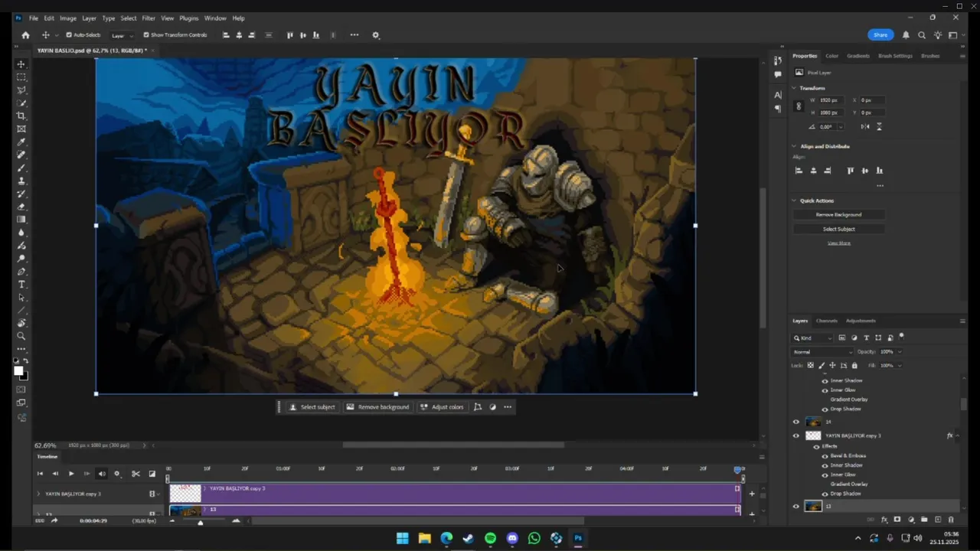This screenshot has height=551, width=980.
Task: Toggle Show Transform Controls checkbox
Action: (x=146, y=35)
